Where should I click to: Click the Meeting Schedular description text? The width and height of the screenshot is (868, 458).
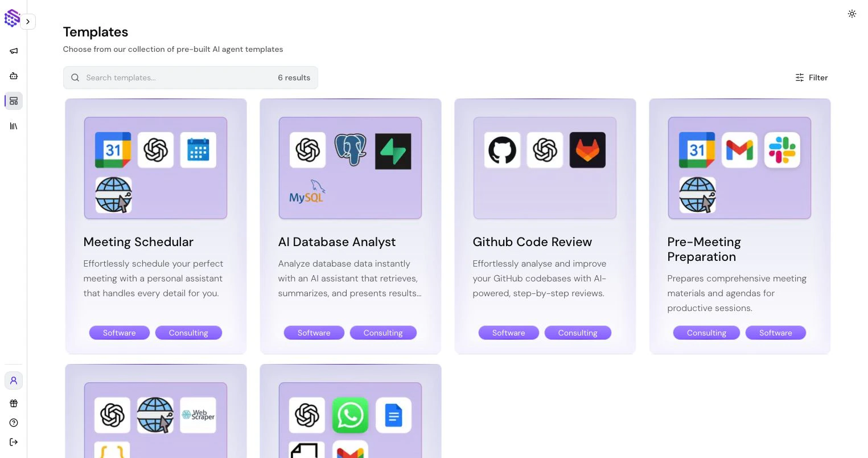pos(153,279)
